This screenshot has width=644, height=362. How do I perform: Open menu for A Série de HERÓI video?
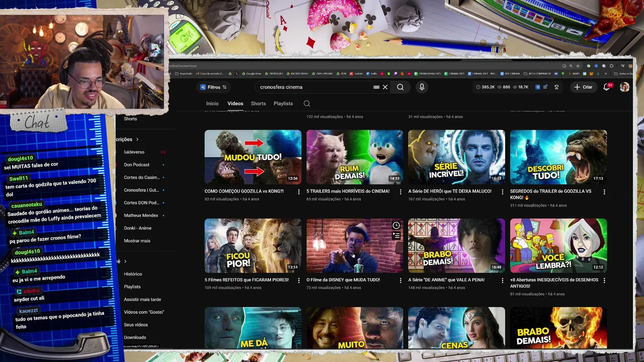[502, 192]
